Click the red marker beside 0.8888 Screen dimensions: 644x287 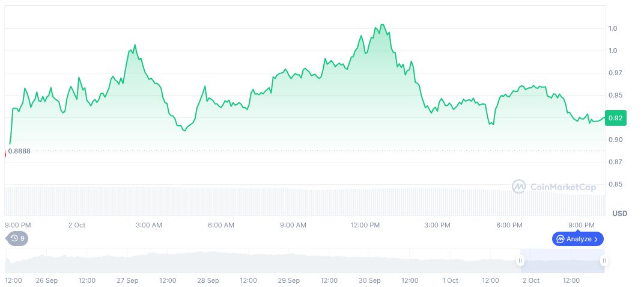pyautogui.click(x=5, y=153)
